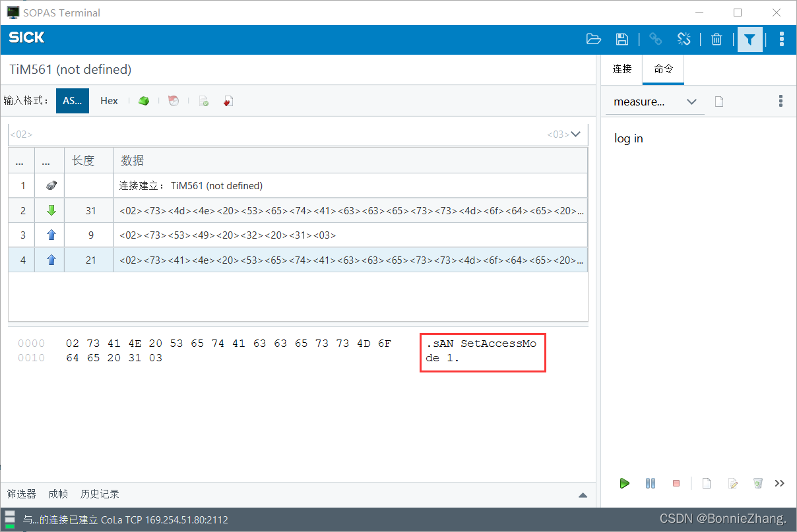
Task: Click the document with green check icon
Action: coord(204,101)
